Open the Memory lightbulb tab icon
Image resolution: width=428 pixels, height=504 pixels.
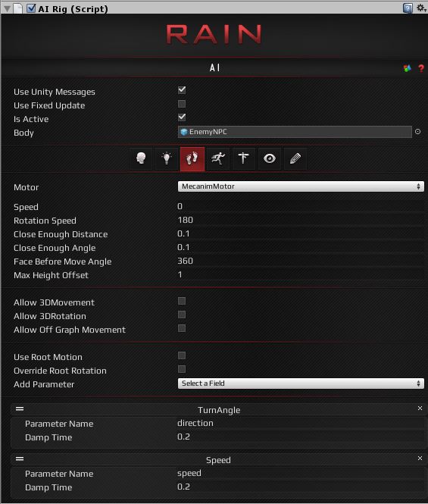point(167,158)
